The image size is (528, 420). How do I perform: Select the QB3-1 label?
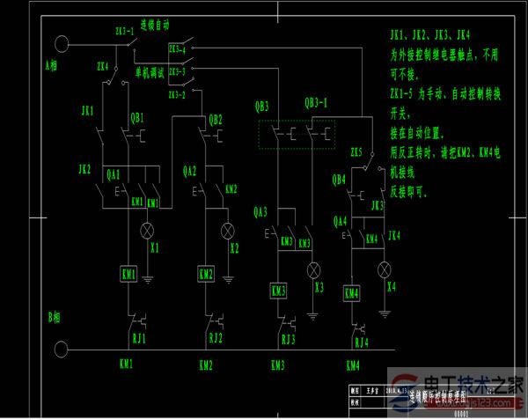(x=316, y=103)
